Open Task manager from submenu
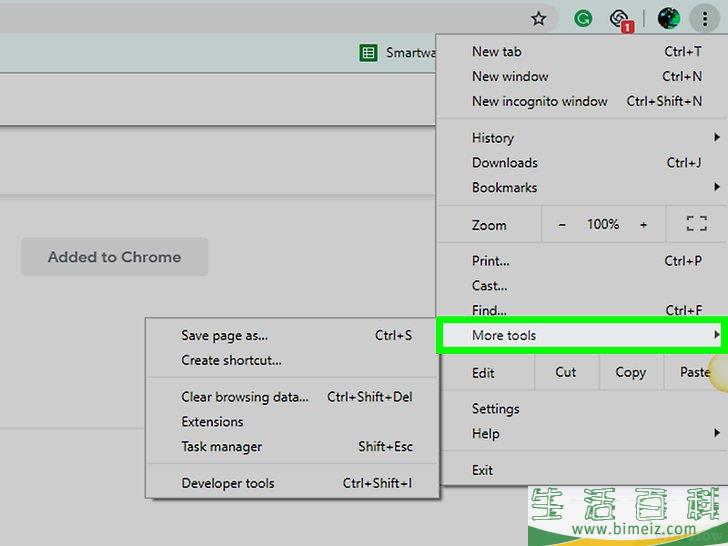This screenshot has width=728, height=546. click(x=221, y=447)
